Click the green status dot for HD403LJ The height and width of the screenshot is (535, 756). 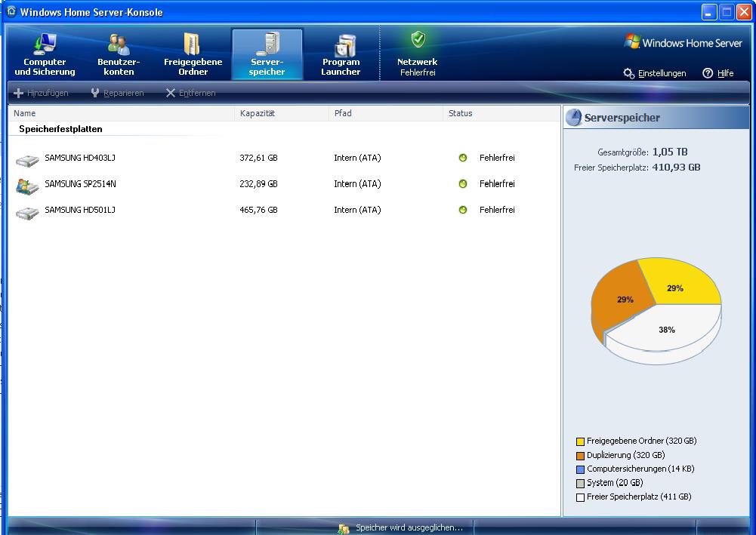463,158
